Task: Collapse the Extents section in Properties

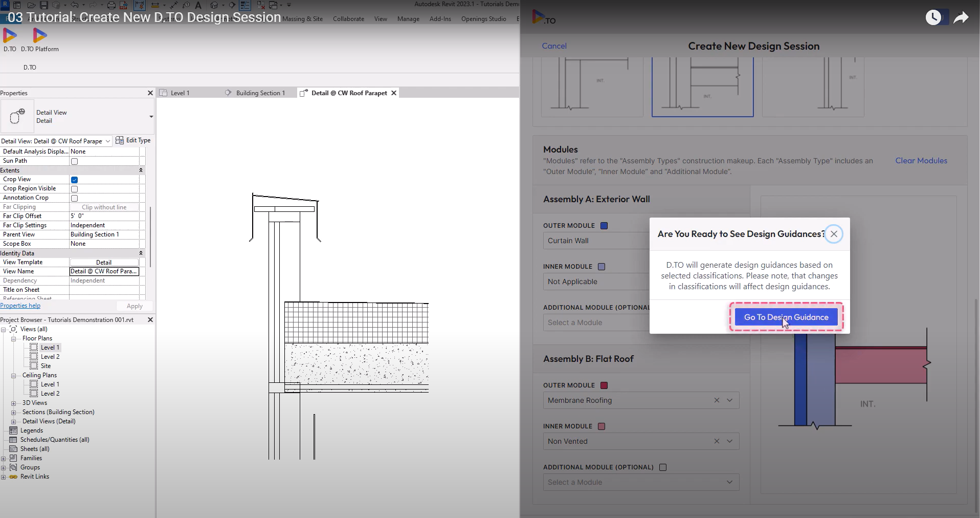Action: pyautogui.click(x=141, y=170)
